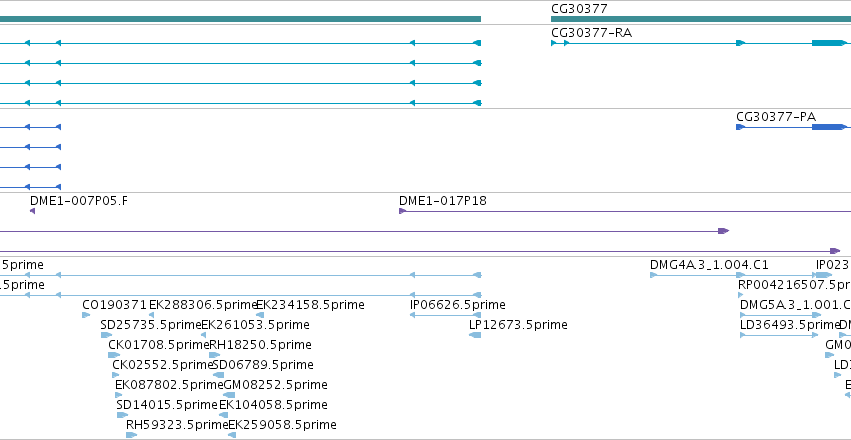This screenshot has width=851, height=440.
Task: Select the IP06626.5prime EST feature
Action: click(446, 315)
